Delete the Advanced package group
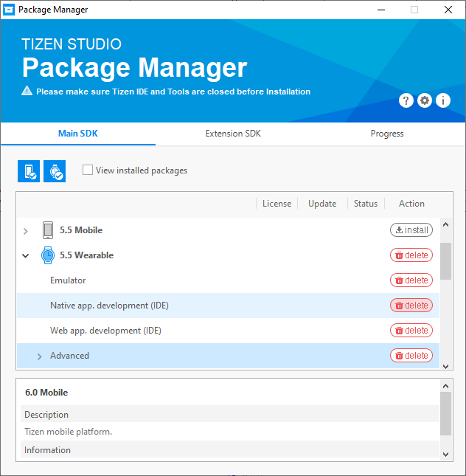The width and height of the screenshot is (466, 476). 411,356
